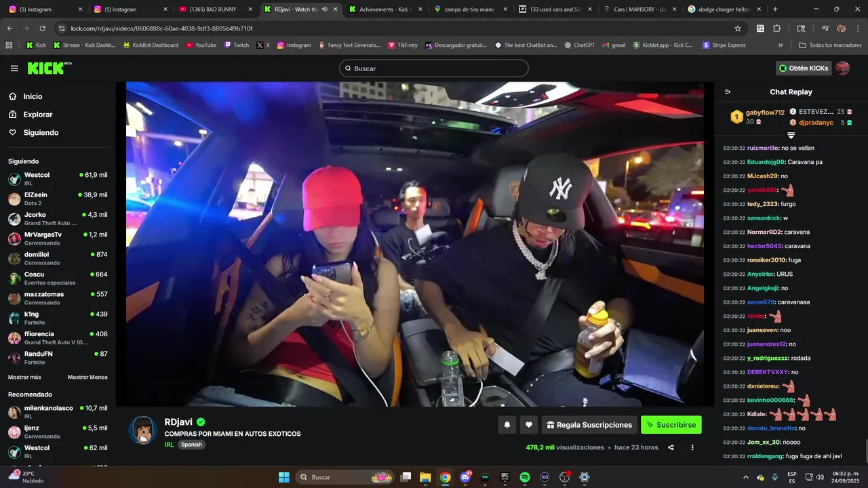Open Epic Games from the taskbar
868x488 pixels.
click(x=505, y=477)
